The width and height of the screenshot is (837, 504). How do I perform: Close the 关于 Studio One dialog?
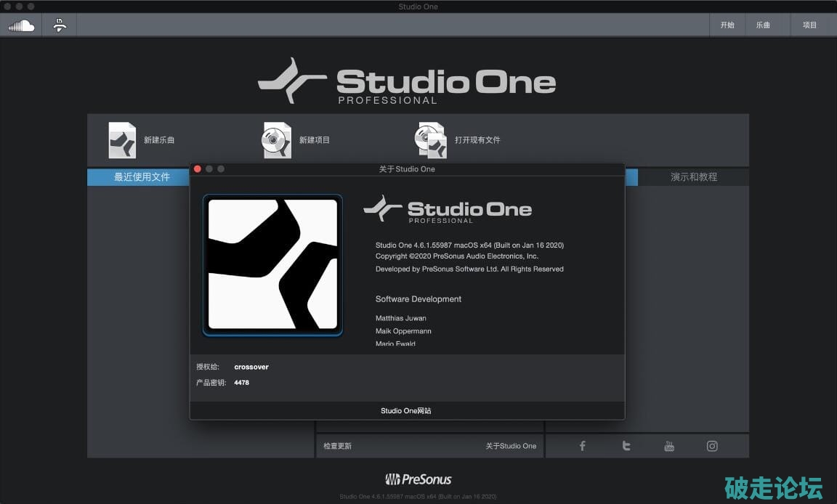(198, 169)
